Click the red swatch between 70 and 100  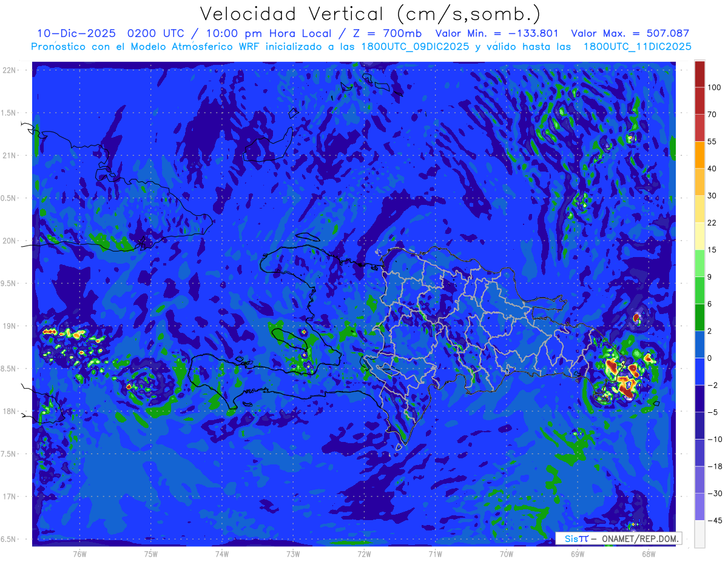click(699, 101)
